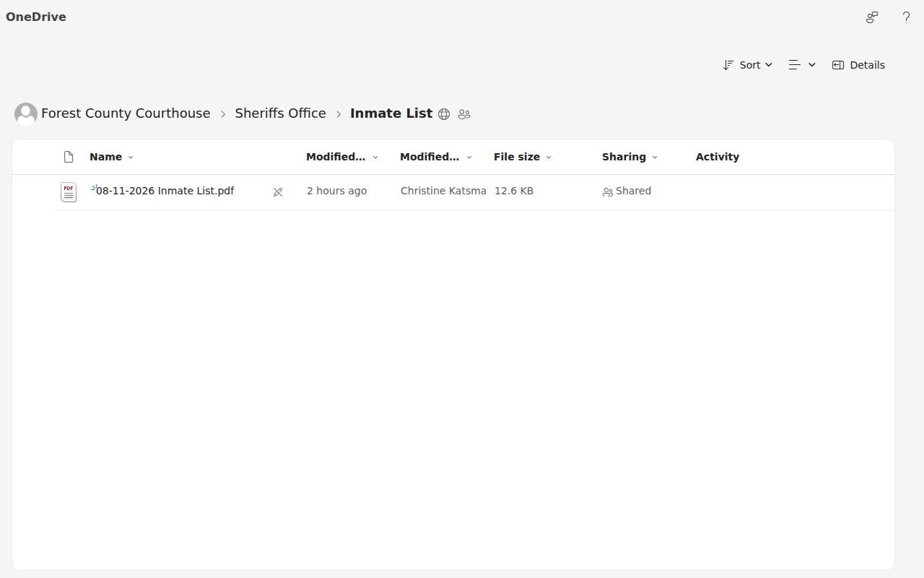
Task: Navigate to Sheriffs Office breadcrumb
Action: [280, 113]
